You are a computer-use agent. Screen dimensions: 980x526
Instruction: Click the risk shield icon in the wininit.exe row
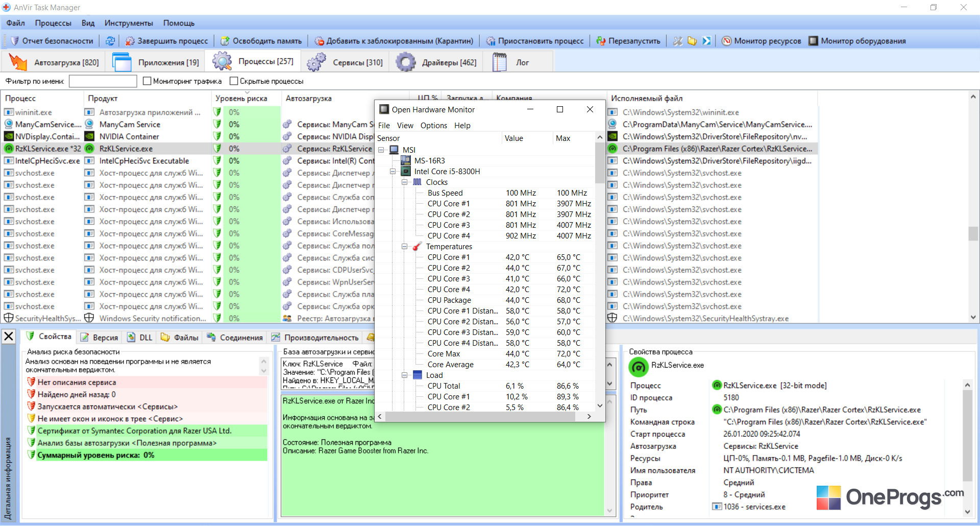click(217, 112)
